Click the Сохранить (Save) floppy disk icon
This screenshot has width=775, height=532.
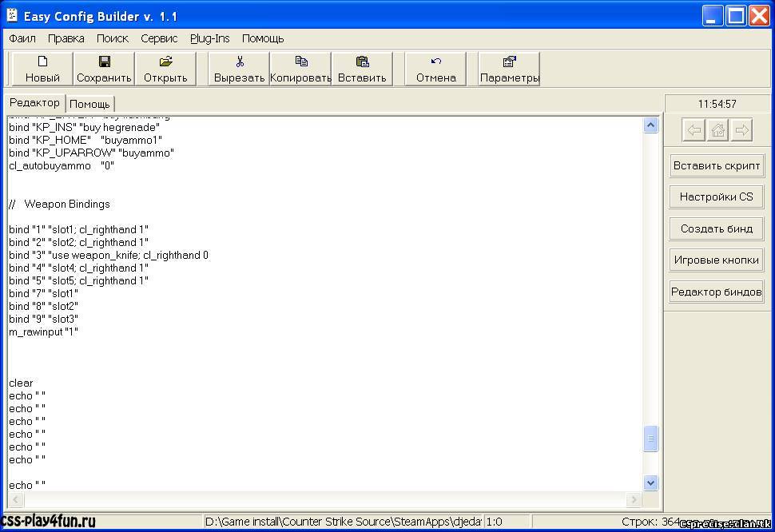coord(104,62)
